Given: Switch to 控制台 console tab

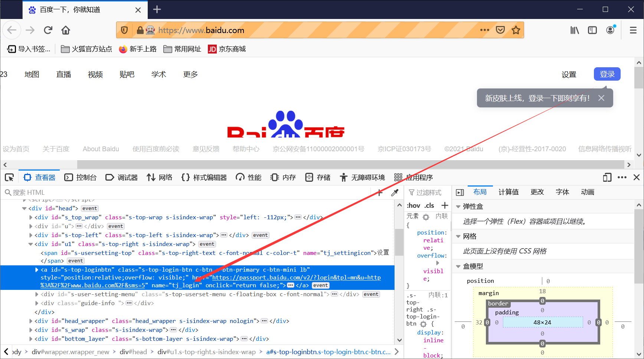Looking at the screenshot, I should pos(81,178).
